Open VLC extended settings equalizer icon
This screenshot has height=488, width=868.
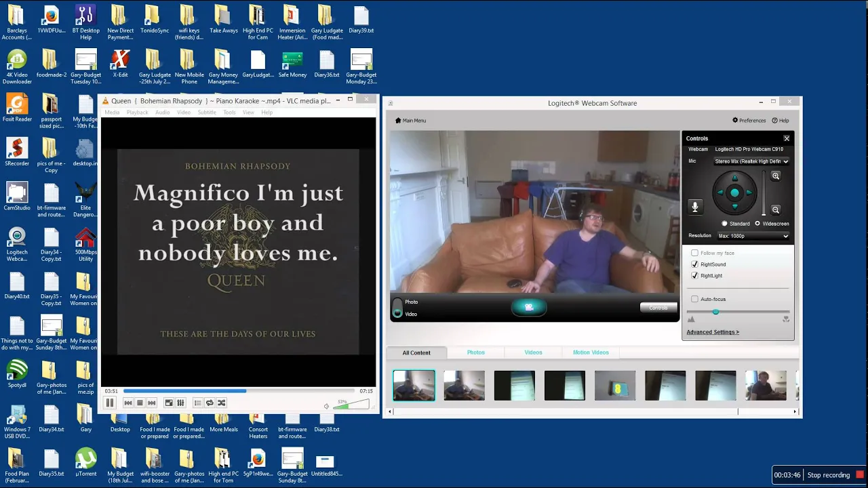[x=180, y=403]
